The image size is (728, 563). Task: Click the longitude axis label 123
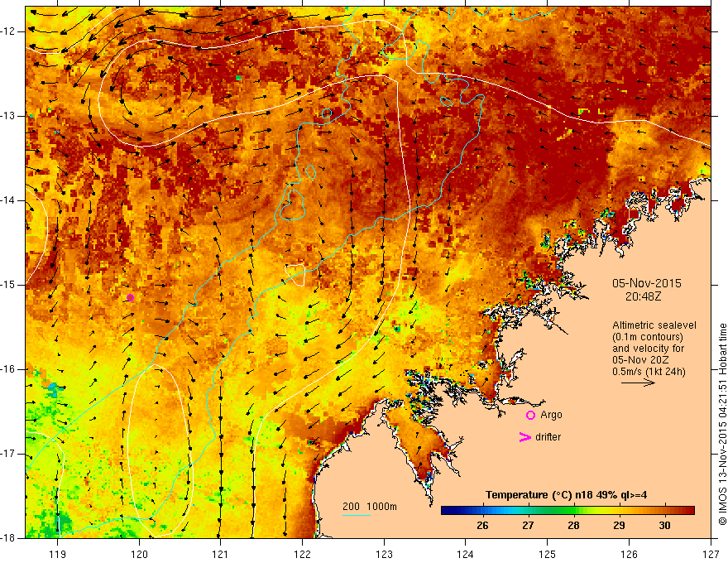(384, 554)
